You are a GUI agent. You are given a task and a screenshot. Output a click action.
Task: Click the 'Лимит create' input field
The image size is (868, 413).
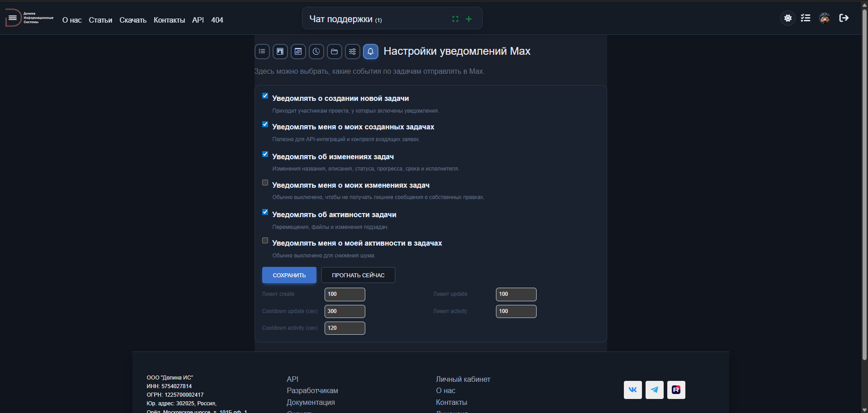pyautogui.click(x=345, y=294)
